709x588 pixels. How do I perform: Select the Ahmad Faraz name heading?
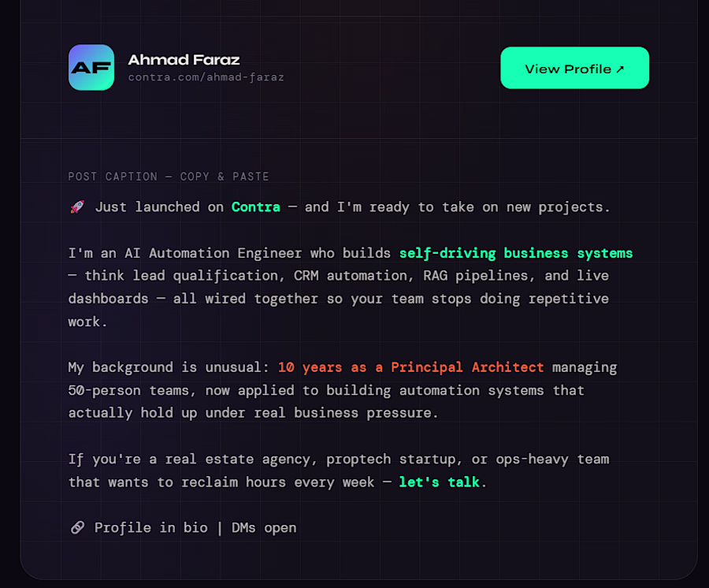pos(184,60)
